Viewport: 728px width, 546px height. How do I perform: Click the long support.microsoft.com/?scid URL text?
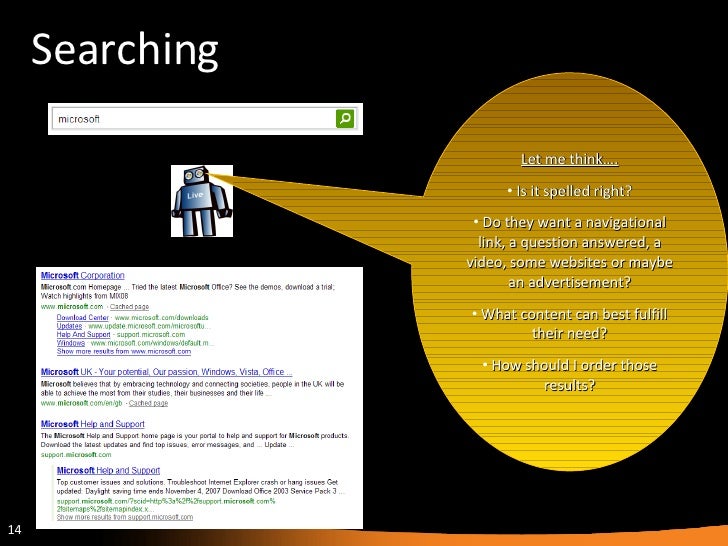(166, 505)
